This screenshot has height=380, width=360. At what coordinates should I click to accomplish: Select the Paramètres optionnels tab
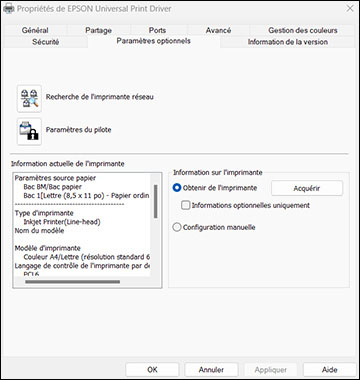click(154, 41)
